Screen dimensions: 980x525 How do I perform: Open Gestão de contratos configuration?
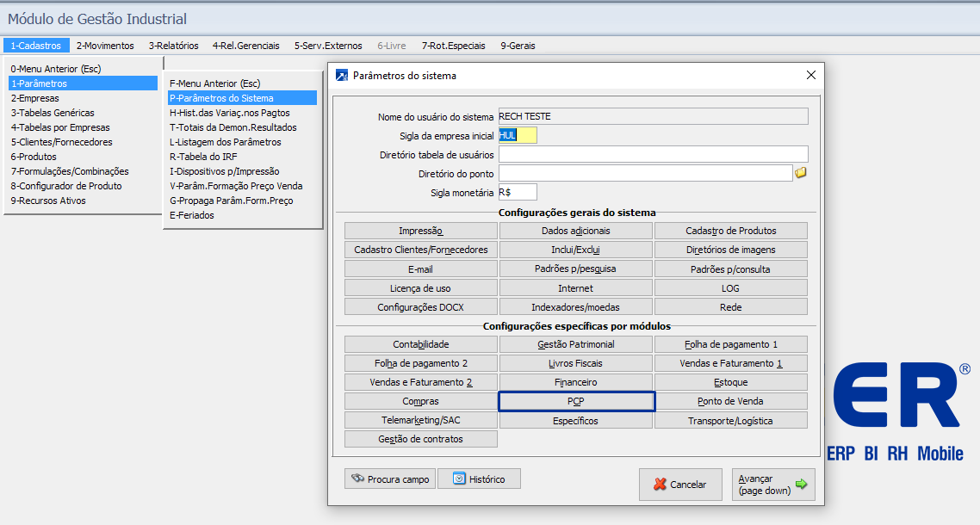[420, 439]
